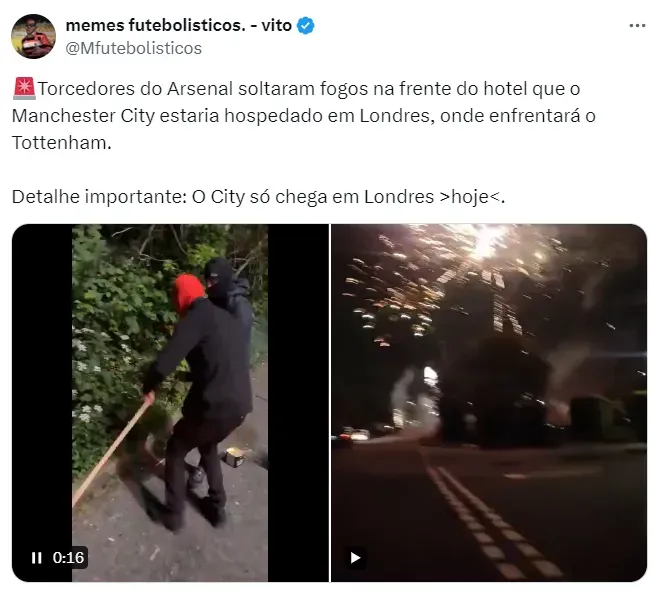
Task: Click the 0:16 video time indicator
Action: pyautogui.click(x=69, y=558)
